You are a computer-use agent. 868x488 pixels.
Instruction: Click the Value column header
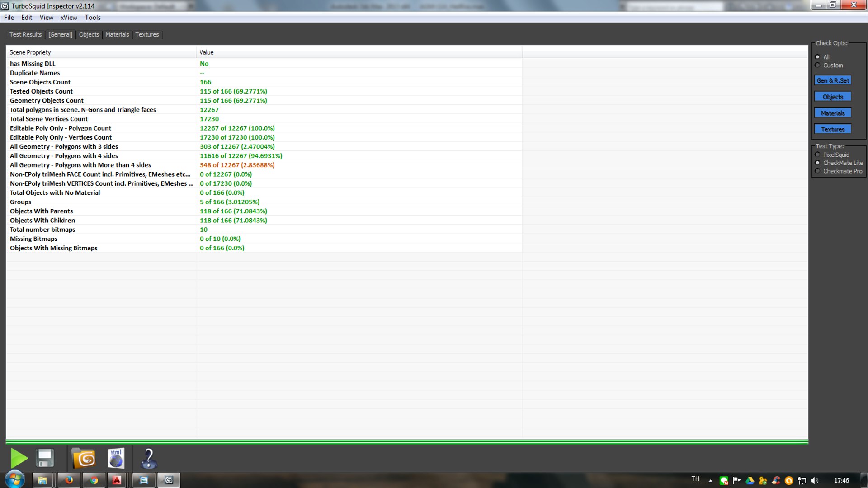[x=359, y=52]
